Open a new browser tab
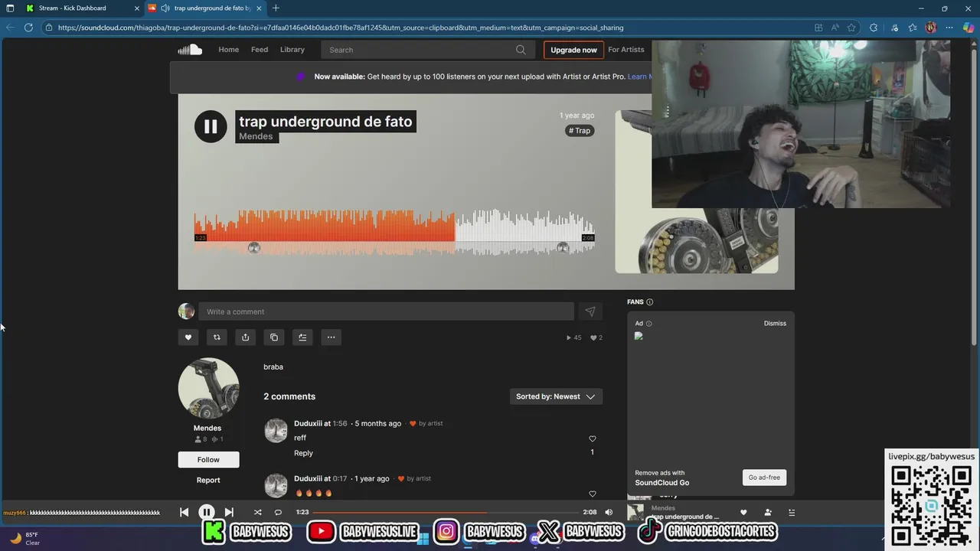The image size is (980, 551). (x=276, y=8)
